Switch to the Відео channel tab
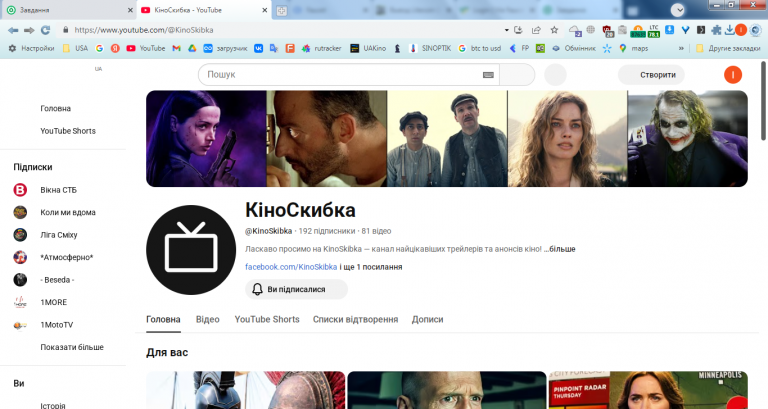 click(x=208, y=319)
